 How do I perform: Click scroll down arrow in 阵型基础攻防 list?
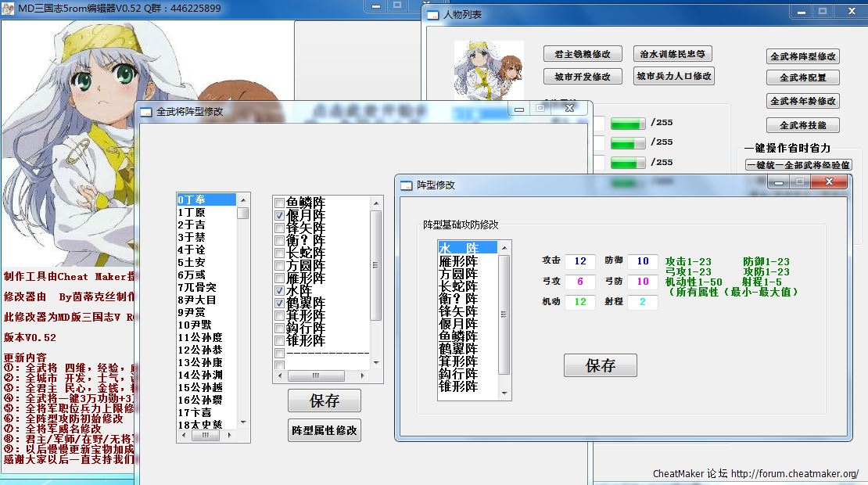tap(504, 391)
